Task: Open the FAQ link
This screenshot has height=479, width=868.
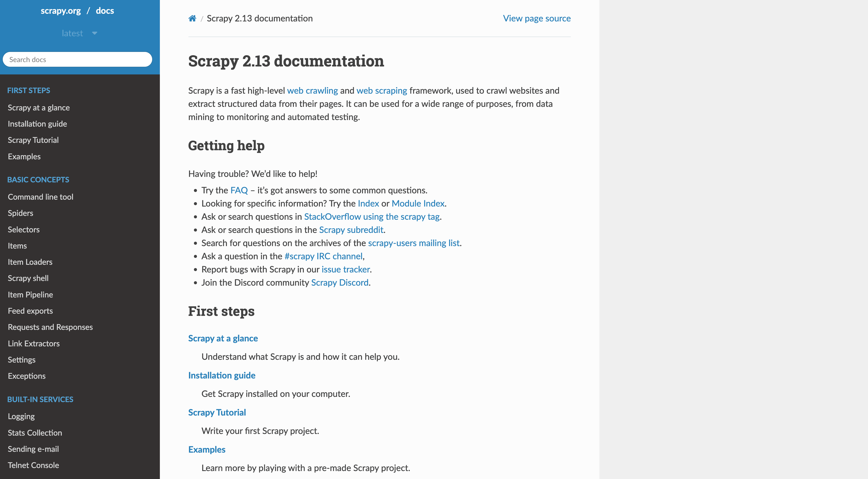Action: click(239, 190)
